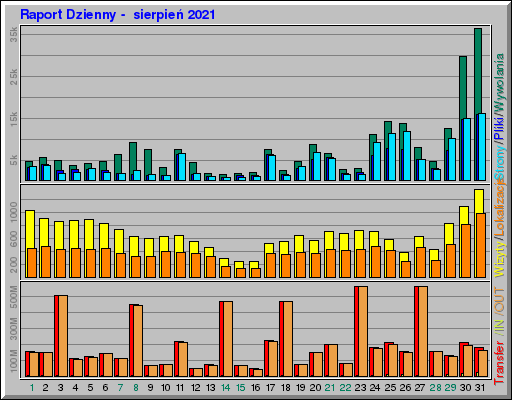This screenshot has height=400, width=512.
Task: Click day label 11 on the x-axis
Action: tap(180, 388)
